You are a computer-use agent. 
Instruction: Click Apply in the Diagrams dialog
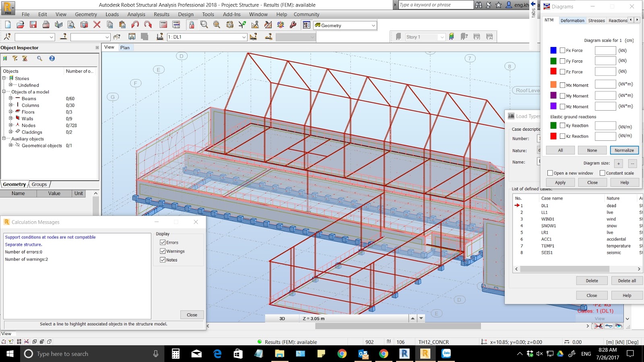(x=560, y=183)
